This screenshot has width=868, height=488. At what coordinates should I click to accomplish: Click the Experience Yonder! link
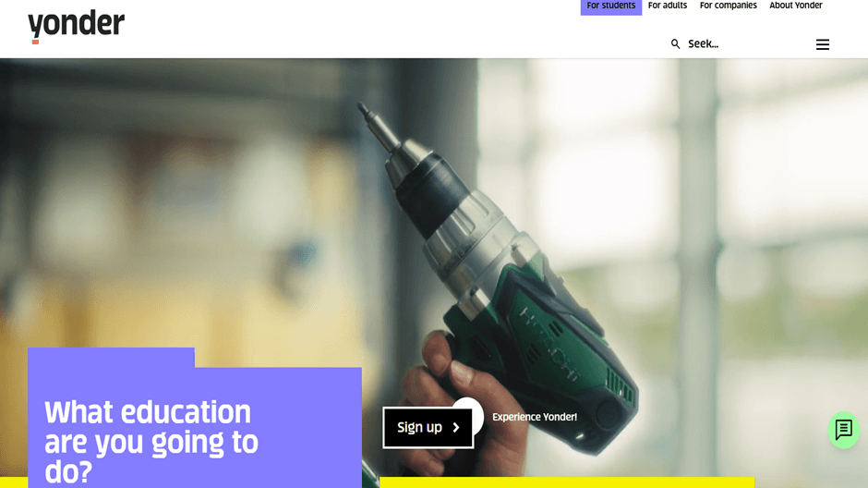point(535,417)
